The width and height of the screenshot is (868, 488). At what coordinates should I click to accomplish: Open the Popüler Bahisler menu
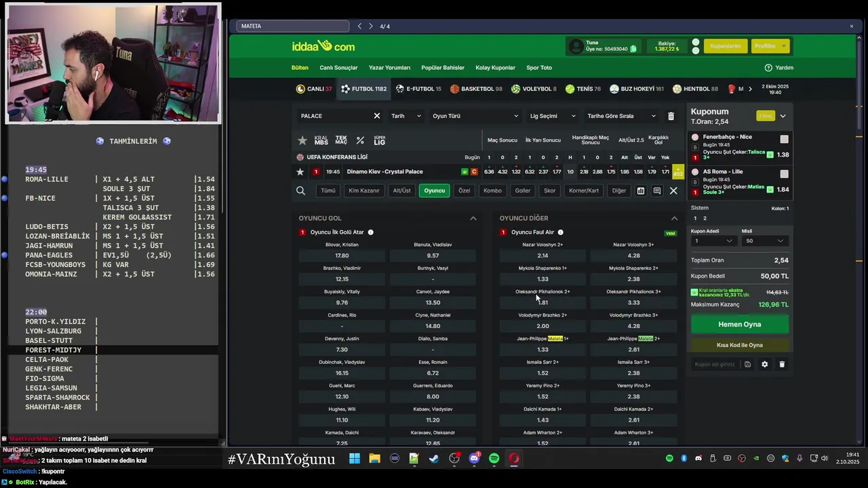443,68
